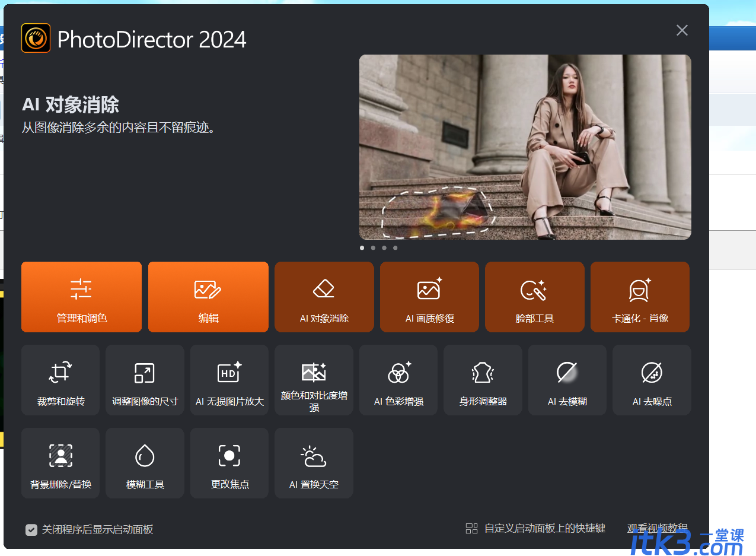Open 更改焦点 focus tool
Image resolution: width=756 pixels, height=556 pixels.
[x=229, y=463]
